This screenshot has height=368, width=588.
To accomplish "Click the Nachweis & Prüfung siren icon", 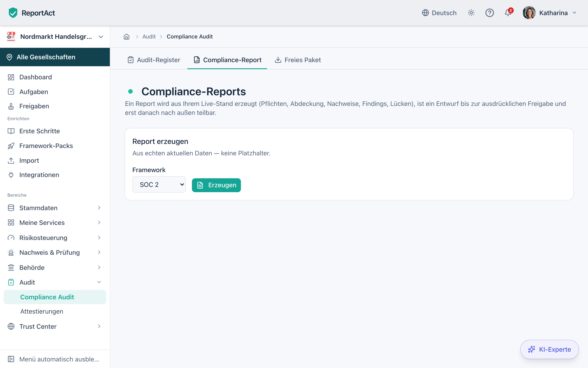I will tap(11, 252).
